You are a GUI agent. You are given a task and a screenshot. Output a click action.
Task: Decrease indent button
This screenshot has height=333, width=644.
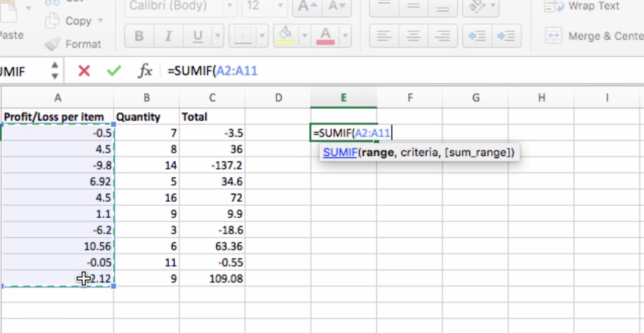click(x=477, y=36)
